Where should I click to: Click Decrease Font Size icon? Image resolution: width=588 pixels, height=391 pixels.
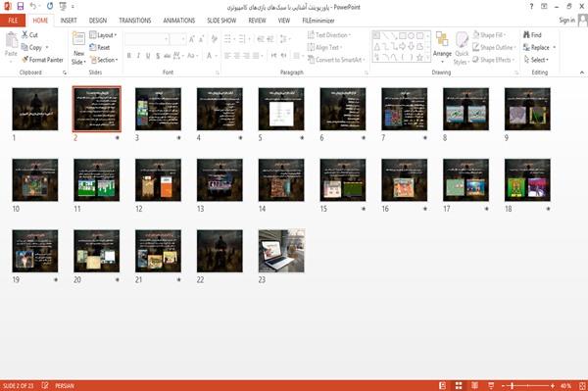coord(201,39)
